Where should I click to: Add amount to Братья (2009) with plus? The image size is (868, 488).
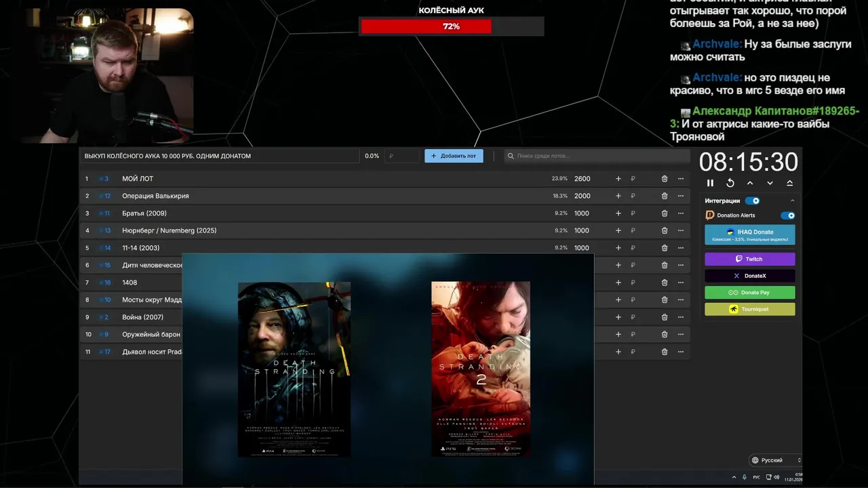point(618,213)
